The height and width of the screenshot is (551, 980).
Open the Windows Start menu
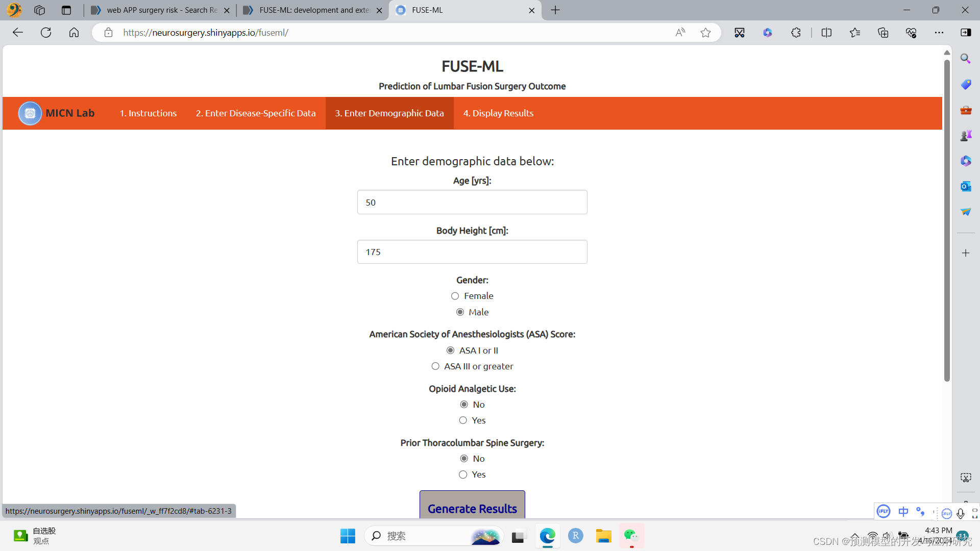coord(348,536)
